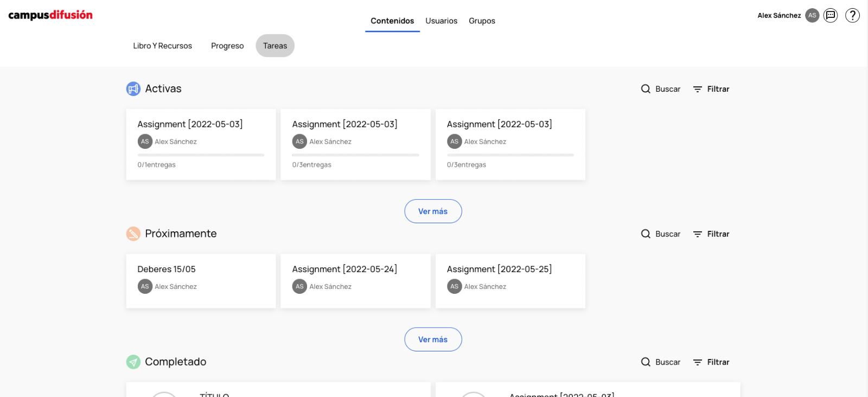Select the Libro Y Recursos sub-tab
Image resolution: width=868 pixels, height=397 pixels.
coord(163,46)
